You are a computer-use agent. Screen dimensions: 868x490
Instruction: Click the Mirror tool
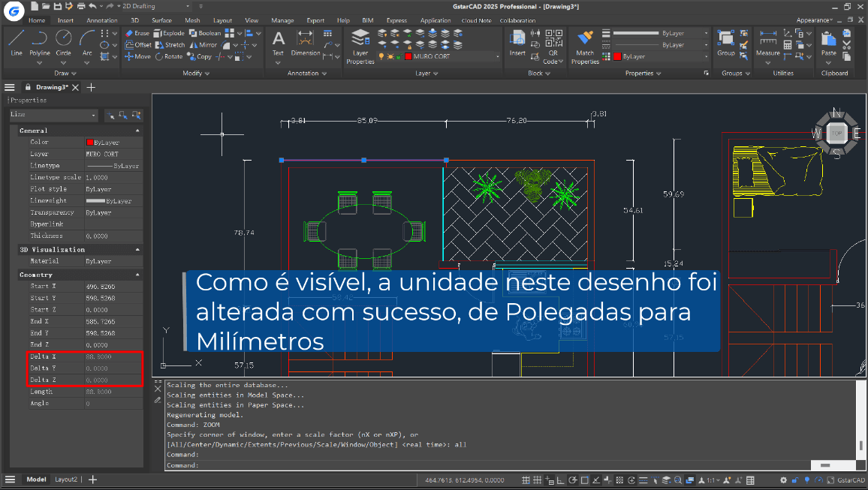click(x=203, y=45)
